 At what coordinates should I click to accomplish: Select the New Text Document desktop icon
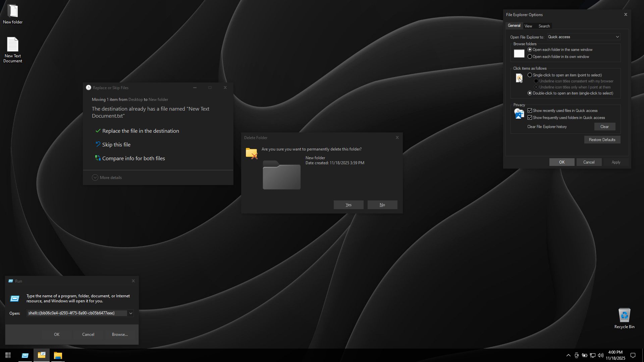(13, 50)
